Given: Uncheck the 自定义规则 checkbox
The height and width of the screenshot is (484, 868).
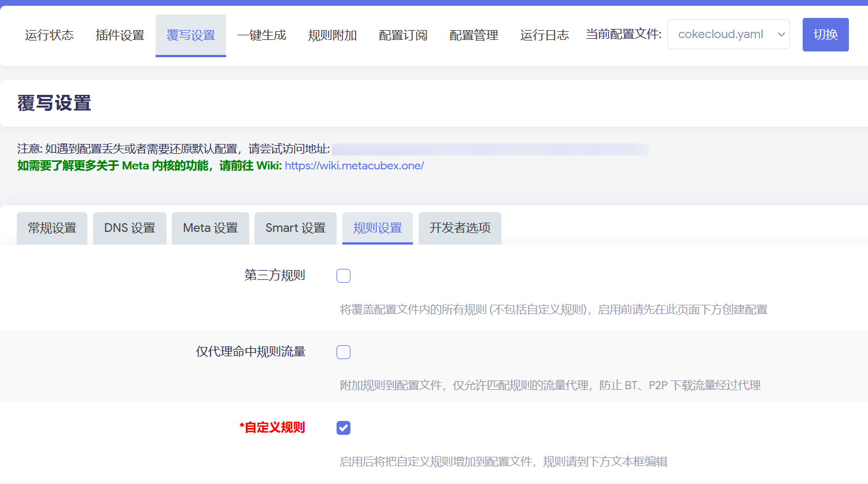Looking at the screenshot, I should [343, 428].
